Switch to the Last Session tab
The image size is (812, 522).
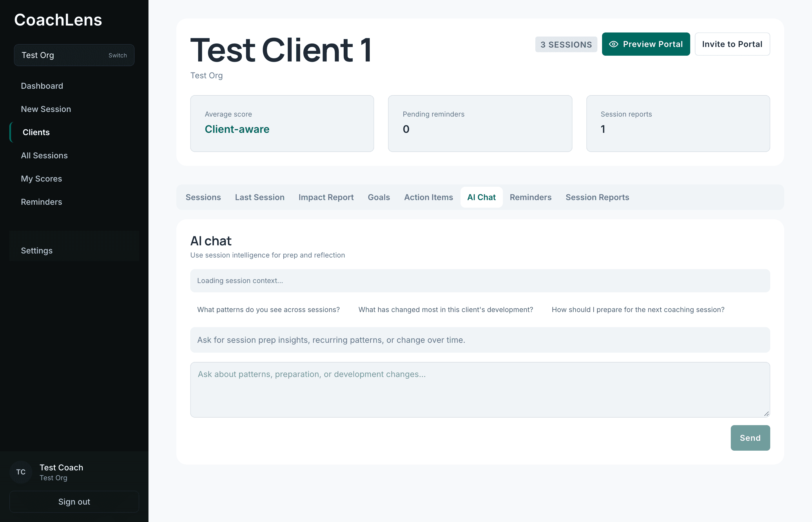(260, 197)
